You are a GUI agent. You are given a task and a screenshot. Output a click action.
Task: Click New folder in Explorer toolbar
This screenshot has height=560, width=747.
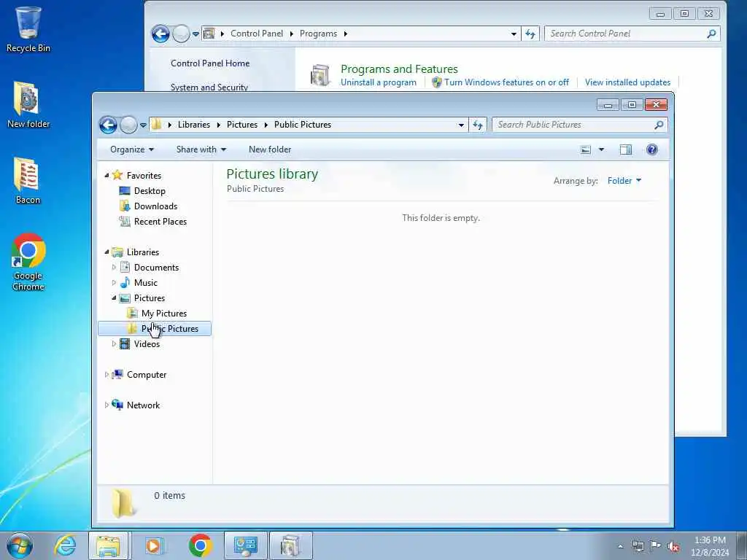270,149
